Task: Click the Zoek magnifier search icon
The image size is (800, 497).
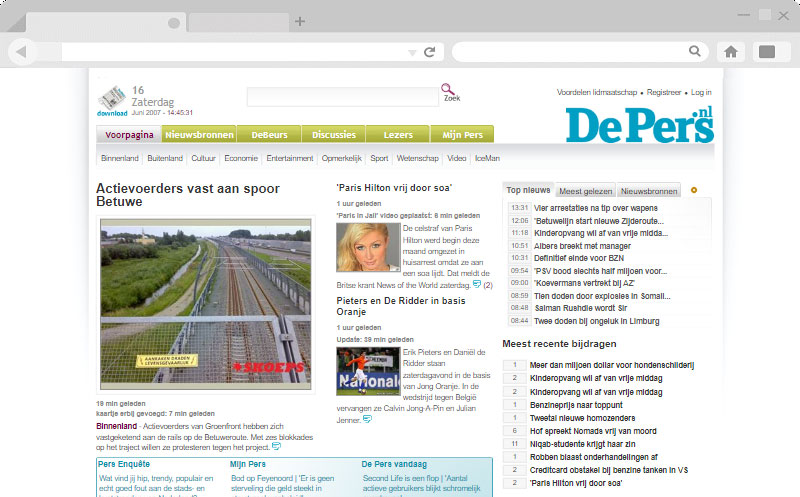Action: point(448,89)
